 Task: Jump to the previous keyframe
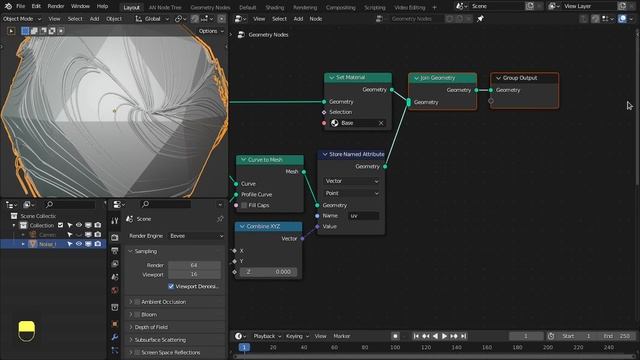point(426,336)
